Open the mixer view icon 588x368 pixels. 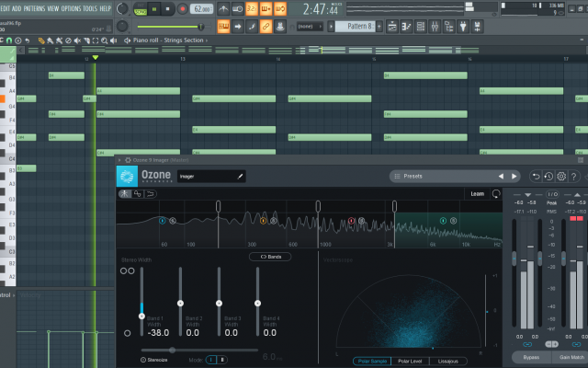click(435, 27)
